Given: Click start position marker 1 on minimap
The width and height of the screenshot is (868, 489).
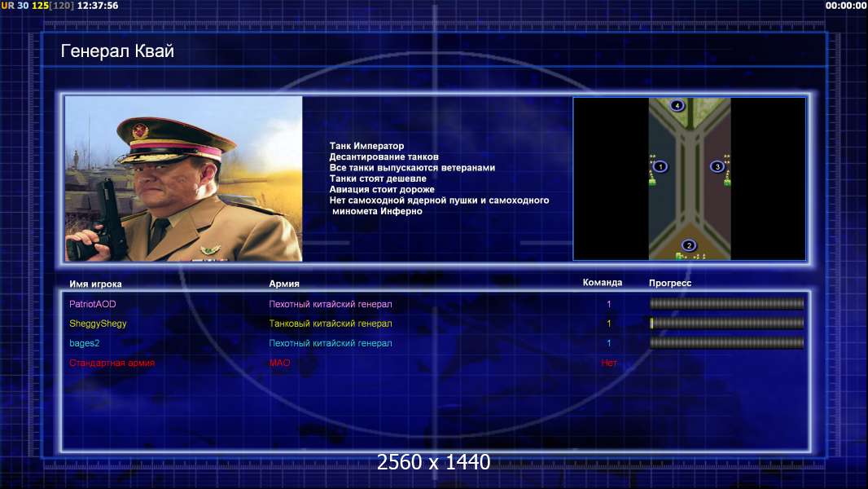Looking at the screenshot, I should click(660, 166).
